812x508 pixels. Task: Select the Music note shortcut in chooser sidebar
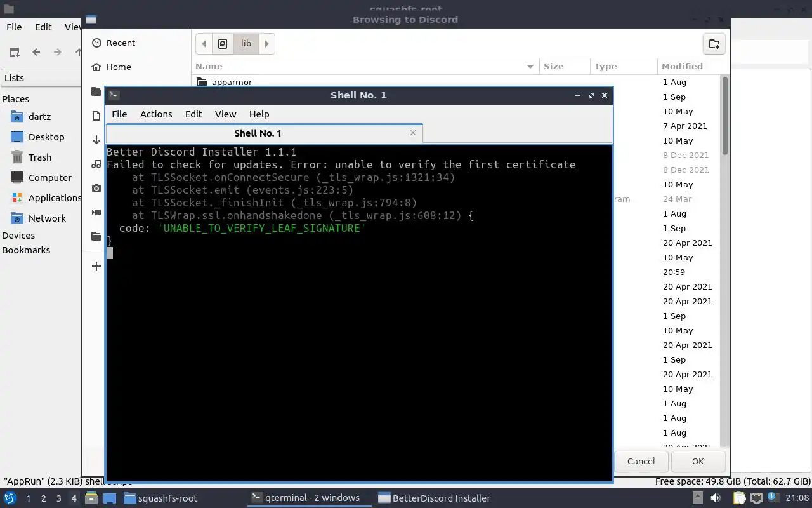click(x=96, y=164)
